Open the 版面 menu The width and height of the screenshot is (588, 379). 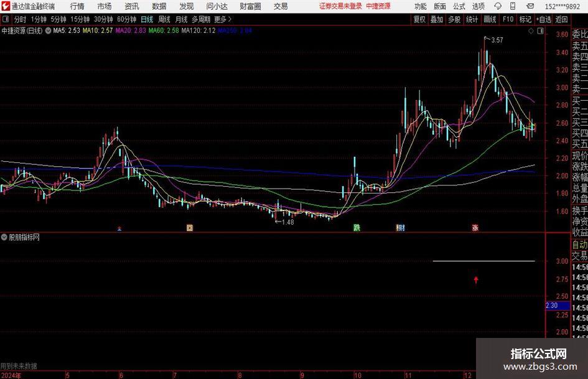pyautogui.click(x=440, y=6)
